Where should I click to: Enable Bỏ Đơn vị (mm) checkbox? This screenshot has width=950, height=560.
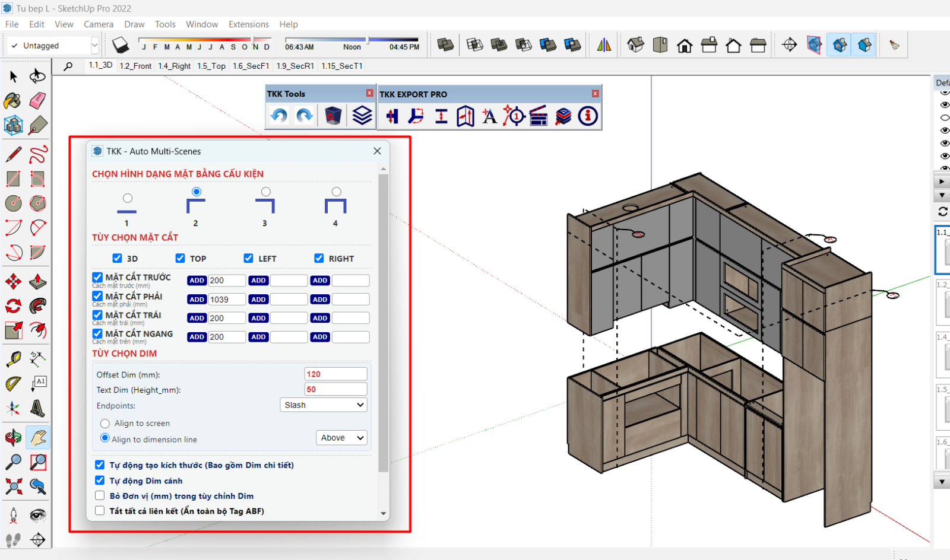(x=100, y=495)
